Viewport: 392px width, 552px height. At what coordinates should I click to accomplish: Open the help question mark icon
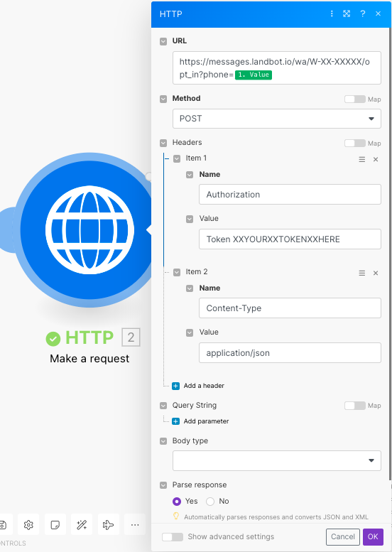click(x=362, y=13)
